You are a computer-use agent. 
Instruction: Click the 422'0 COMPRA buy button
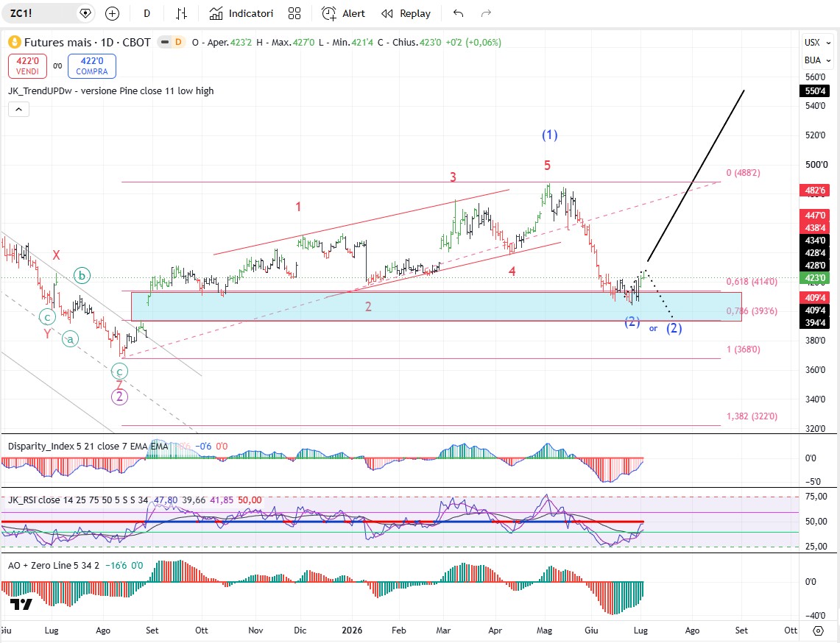click(91, 66)
